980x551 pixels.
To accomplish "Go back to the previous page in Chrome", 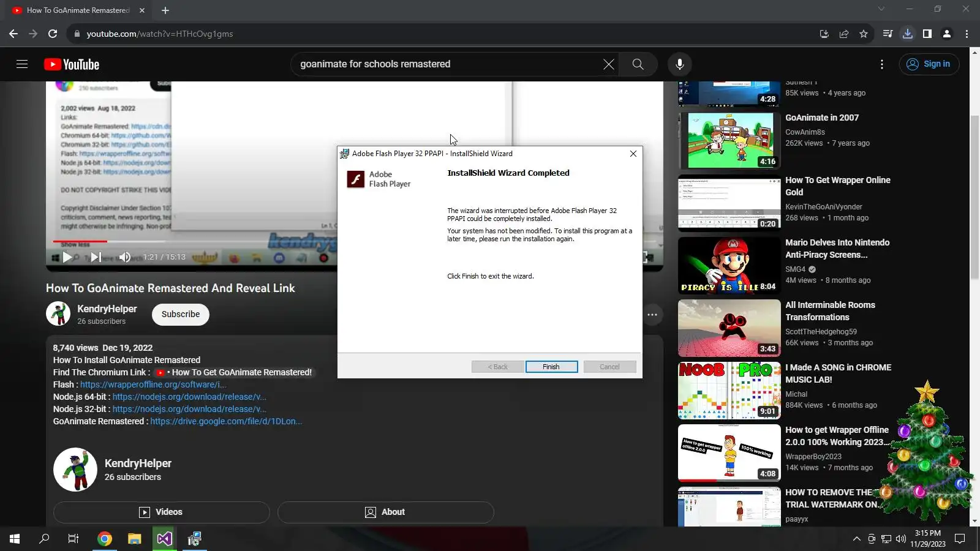I will [13, 34].
